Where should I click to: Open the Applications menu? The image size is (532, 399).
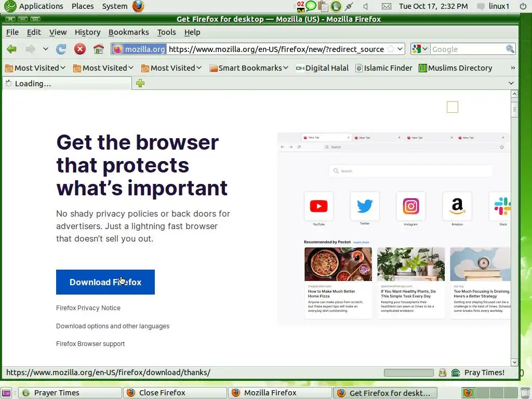coord(41,6)
